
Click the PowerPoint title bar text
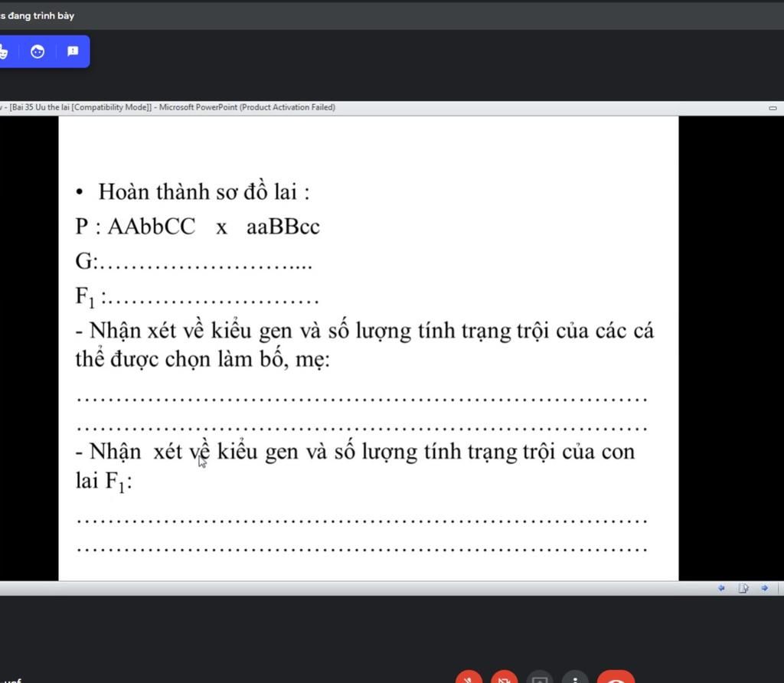[168, 107]
